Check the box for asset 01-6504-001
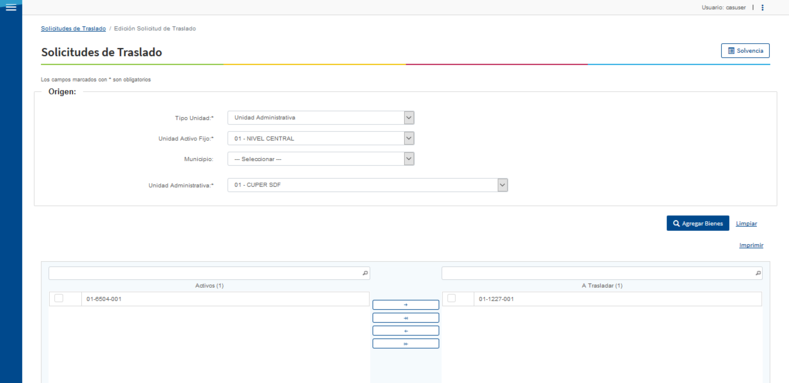The width and height of the screenshot is (789, 383). click(59, 298)
